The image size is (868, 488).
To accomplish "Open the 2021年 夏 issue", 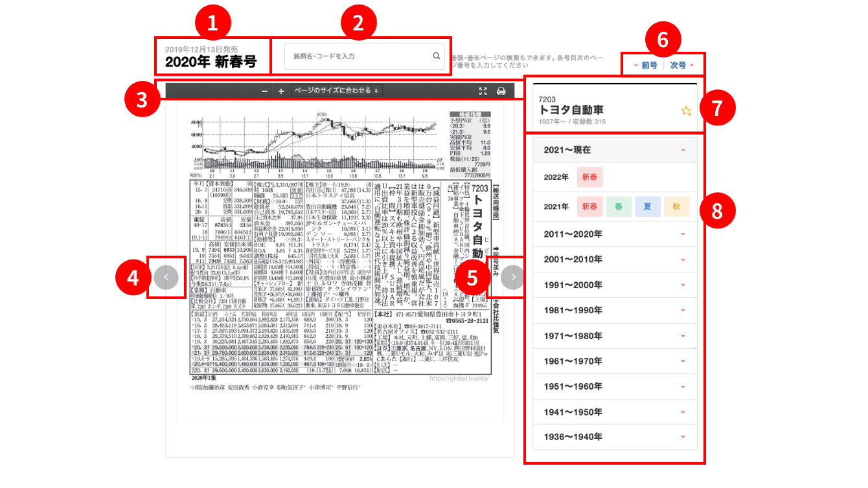I will pos(648,207).
